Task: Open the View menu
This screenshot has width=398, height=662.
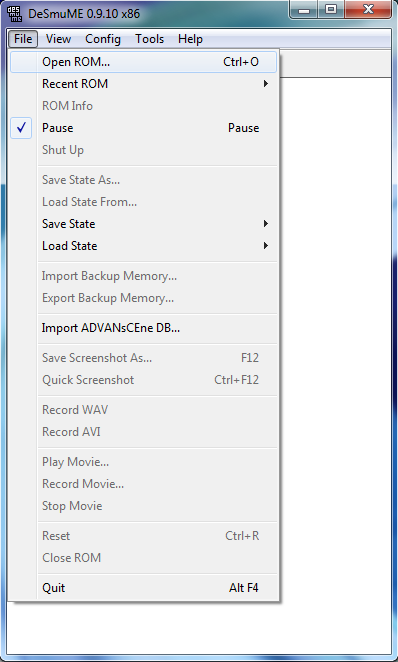Action: tap(58, 39)
